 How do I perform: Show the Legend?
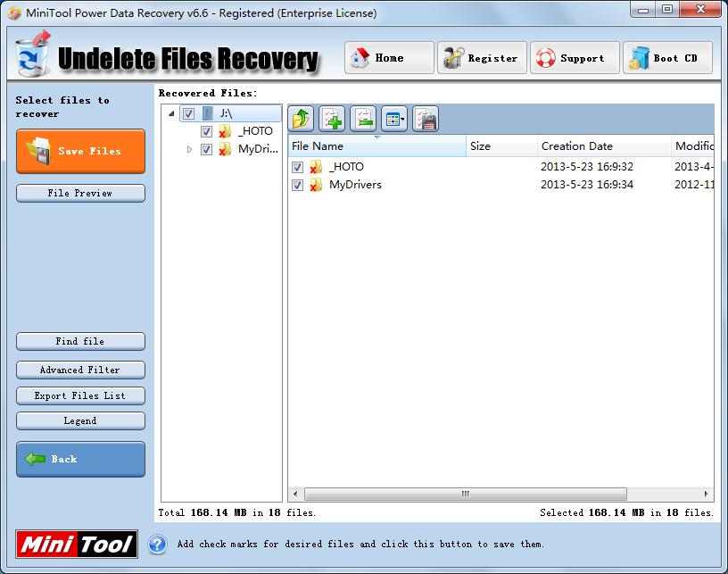pyautogui.click(x=81, y=420)
